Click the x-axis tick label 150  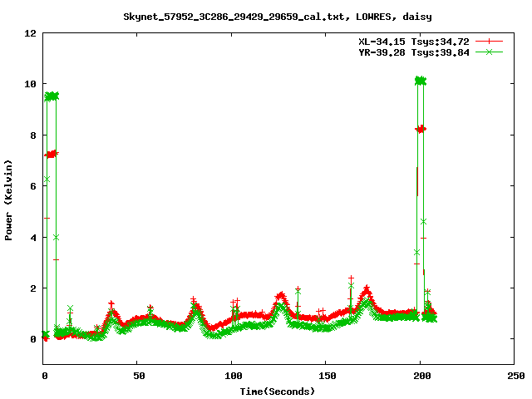point(327,376)
